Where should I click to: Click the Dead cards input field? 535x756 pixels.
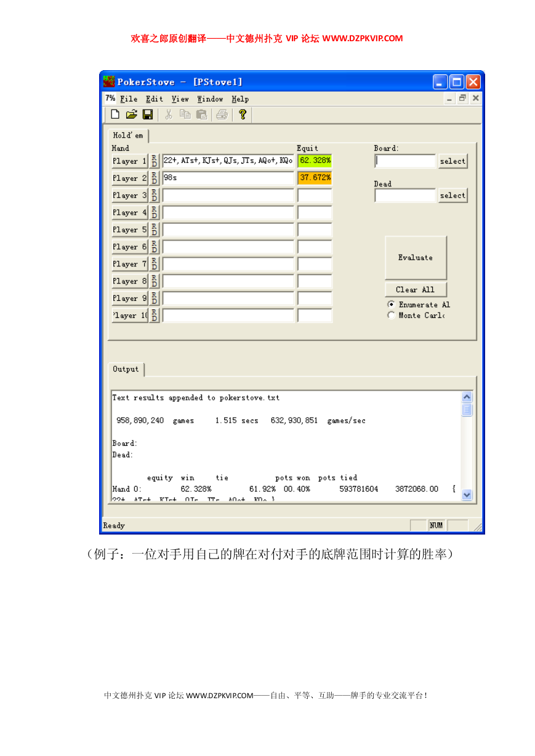405,196
